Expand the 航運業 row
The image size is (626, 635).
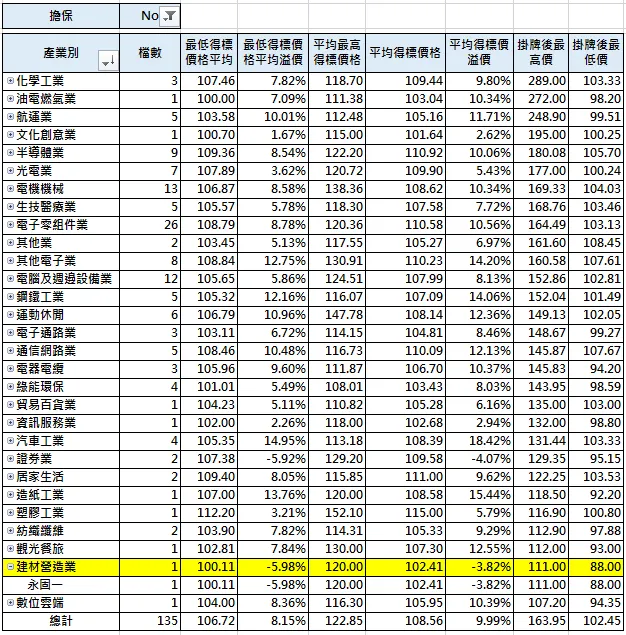pos(11,117)
